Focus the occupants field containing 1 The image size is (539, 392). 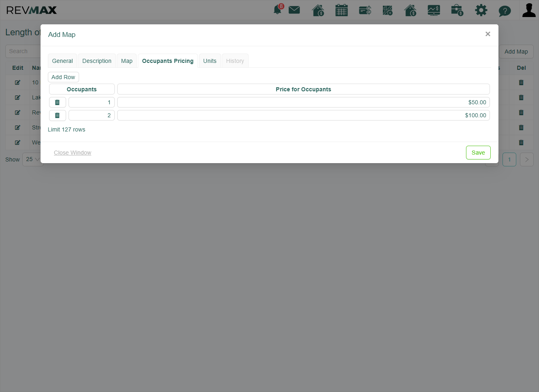coord(92,102)
